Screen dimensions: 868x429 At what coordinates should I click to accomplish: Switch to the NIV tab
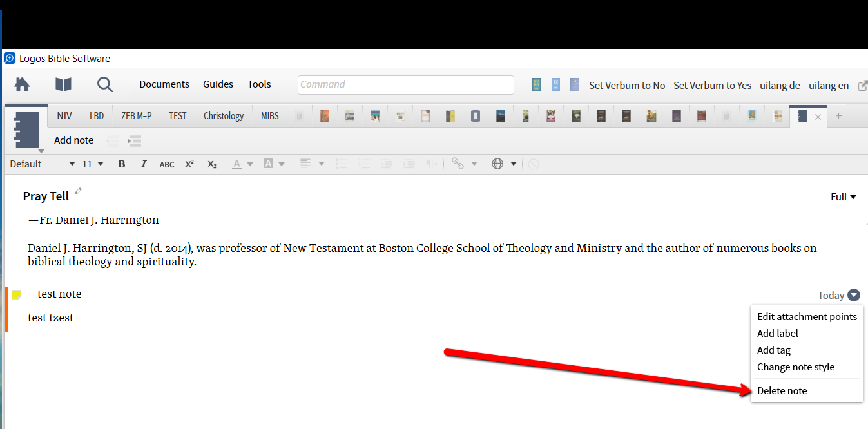click(x=64, y=116)
